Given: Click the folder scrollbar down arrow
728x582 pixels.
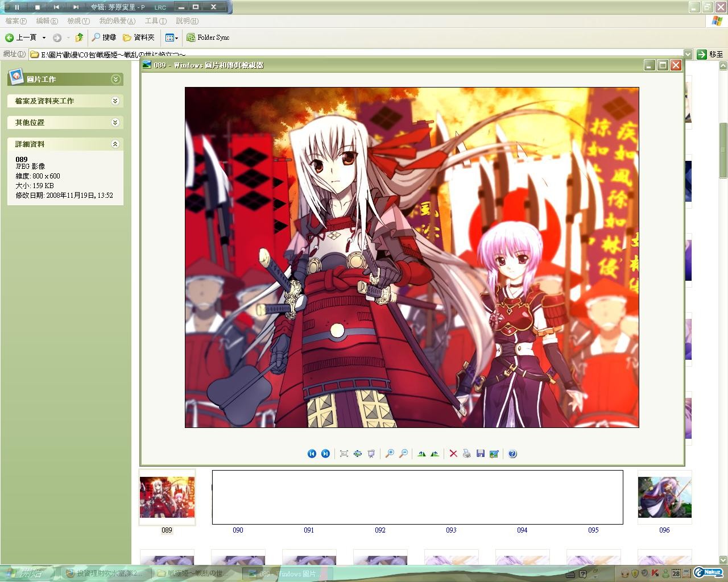Looking at the screenshot, I should [x=723, y=560].
